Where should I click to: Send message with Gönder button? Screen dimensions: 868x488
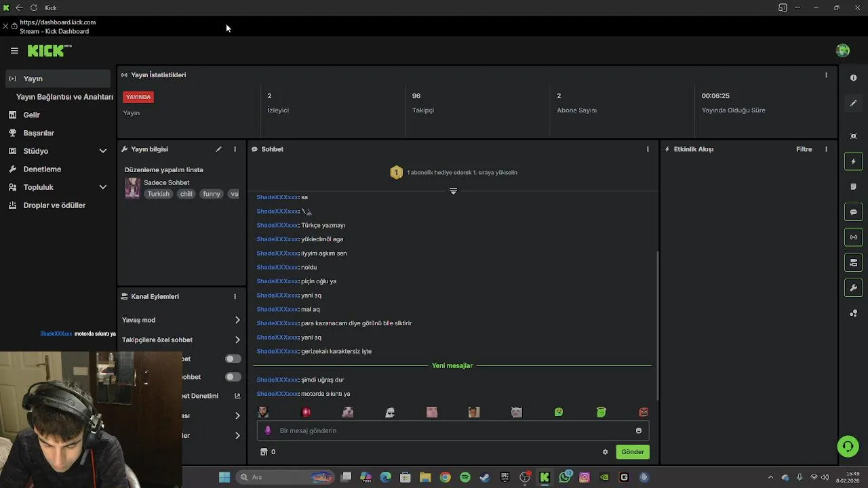coord(633,452)
